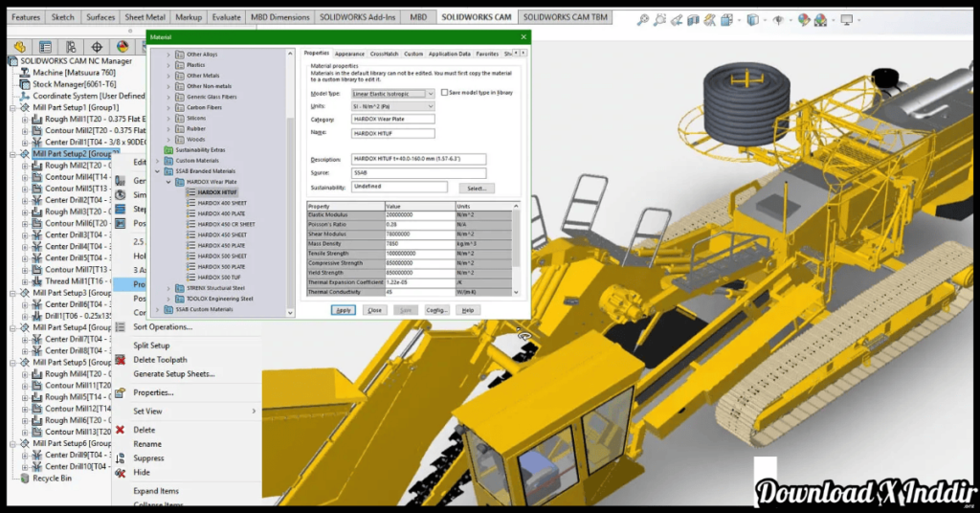The image size is (980, 513).
Task: Click the Close button in Material dialog
Action: coord(374,310)
